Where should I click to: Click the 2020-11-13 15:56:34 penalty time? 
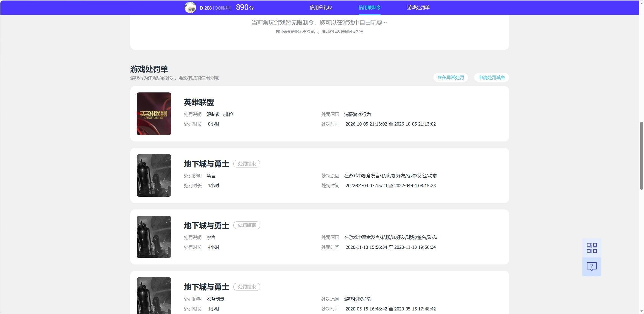click(390, 247)
